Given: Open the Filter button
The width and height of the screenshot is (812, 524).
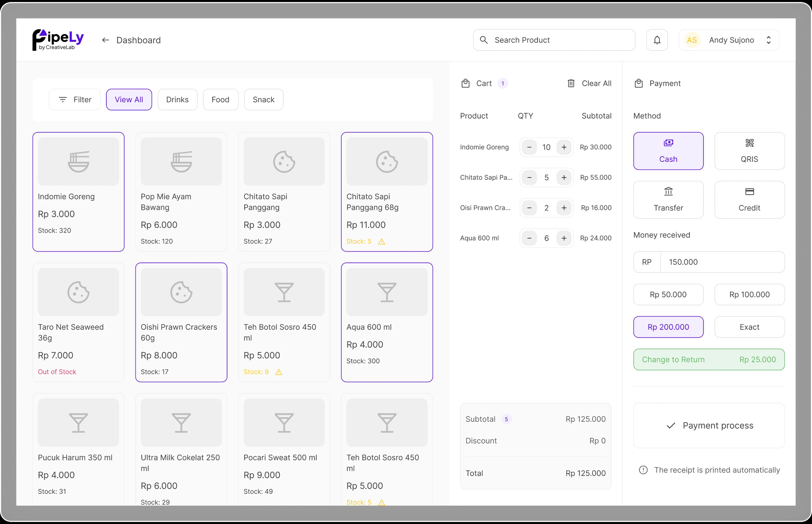Looking at the screenshot, I should point(74,99).
